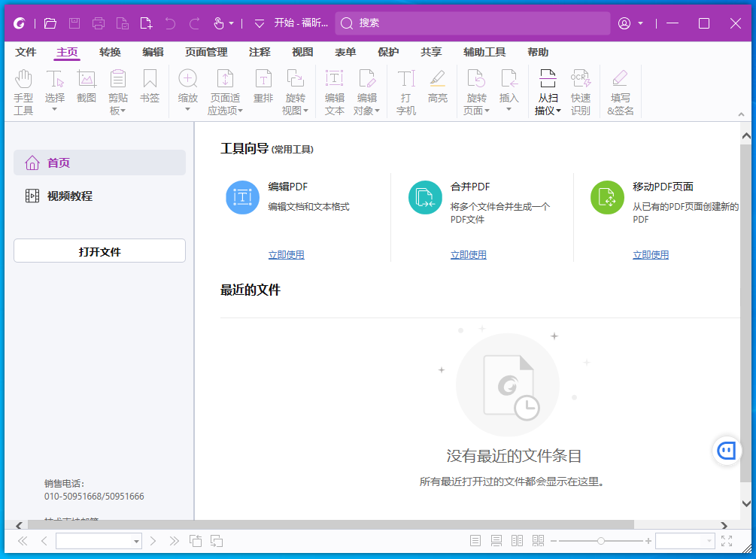The height and width of the screenshot is (559, 756).
Task: Click the 打开文件 button
Action: coord(99,251)
